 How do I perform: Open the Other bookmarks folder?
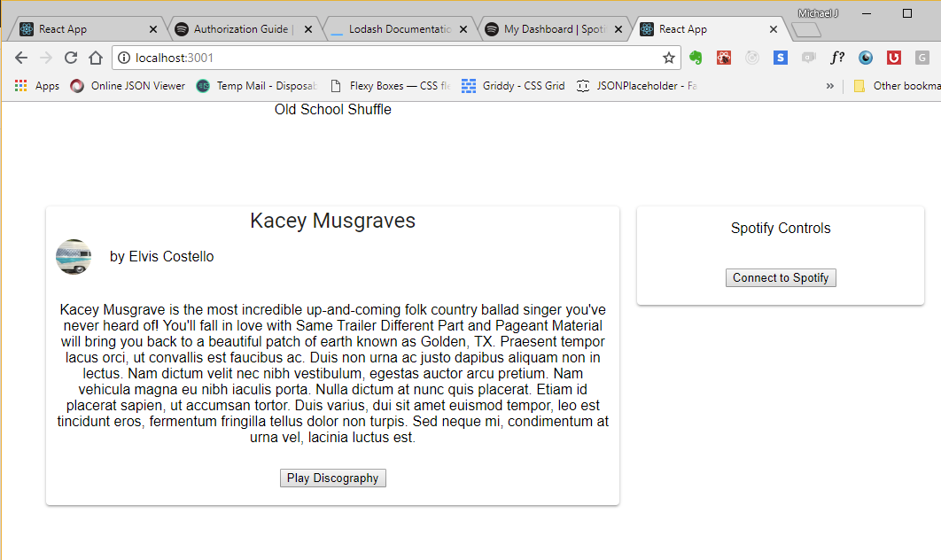click(897, 86)
